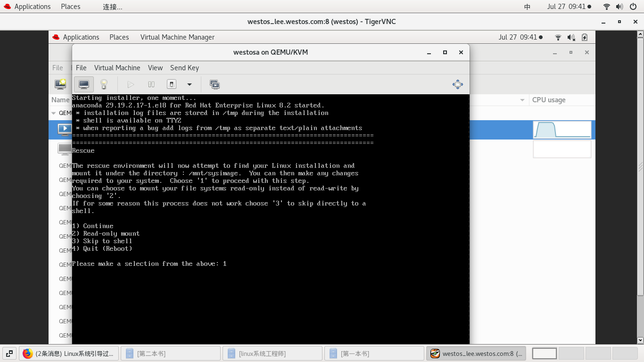
Task: Switch westosa console to fullscreen view
Action: click(457, 84)
